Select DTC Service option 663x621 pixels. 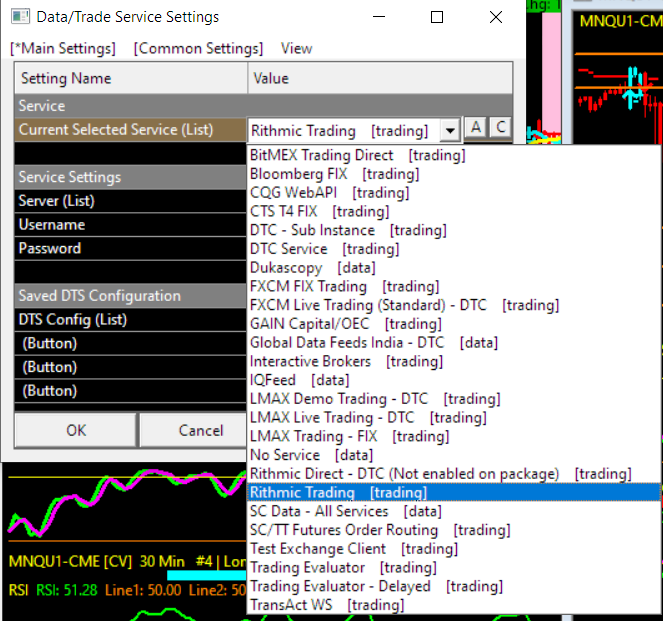(453, 249)
